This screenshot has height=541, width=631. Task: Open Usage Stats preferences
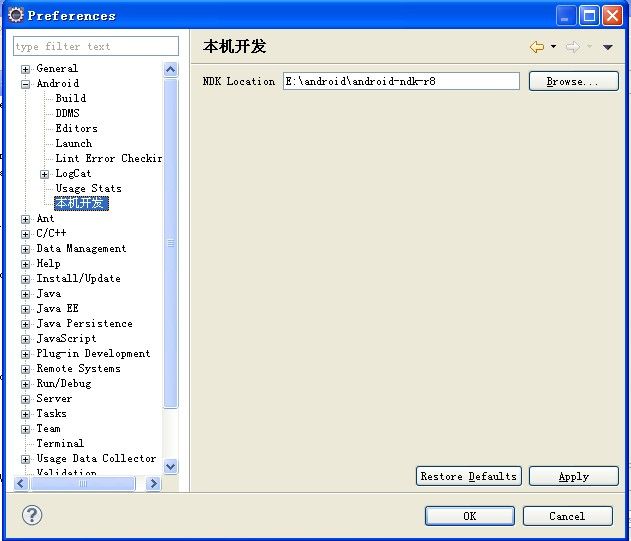(89, 188)
